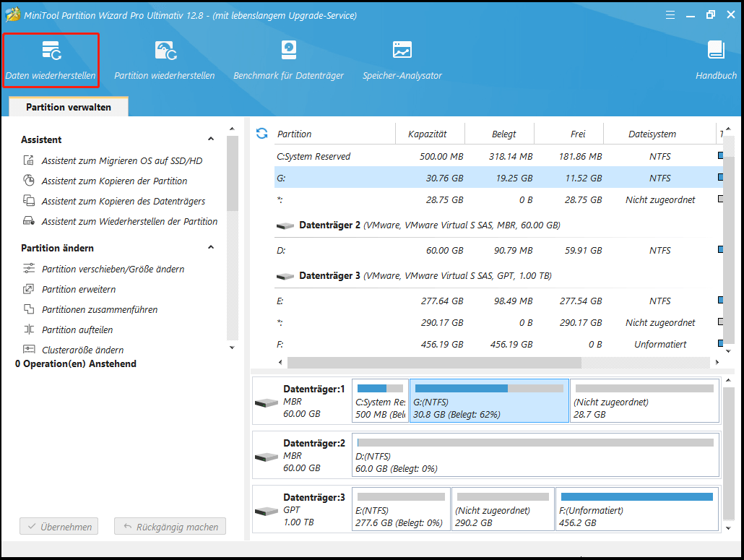Click left panel vertical scrollbar thumb

(x=233, y=173)
